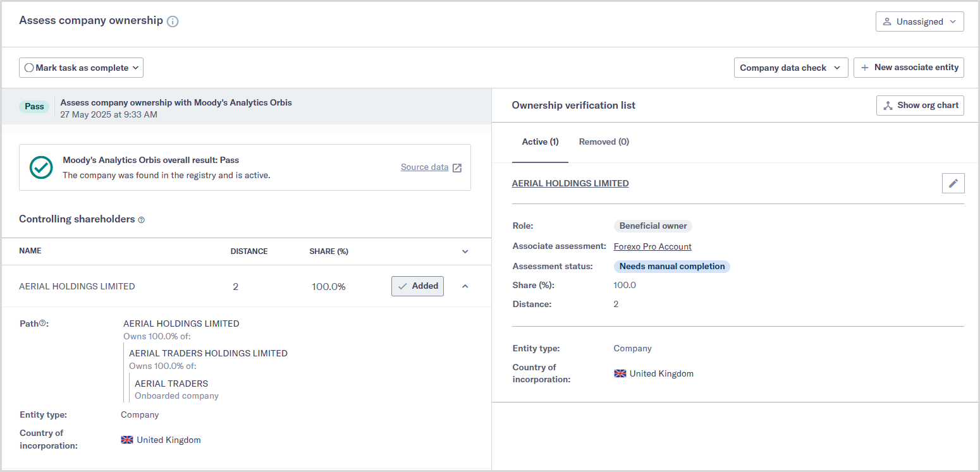
Task: Click the info icon beside Assess company ownership
Action: click(173, 21)
